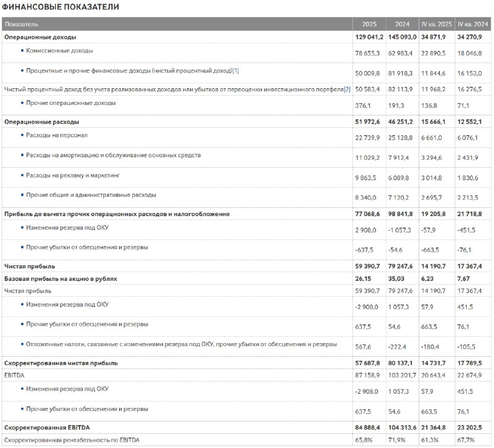Click the "Расходы на рекламу и маркетинг" label

(x=72, y=175)
